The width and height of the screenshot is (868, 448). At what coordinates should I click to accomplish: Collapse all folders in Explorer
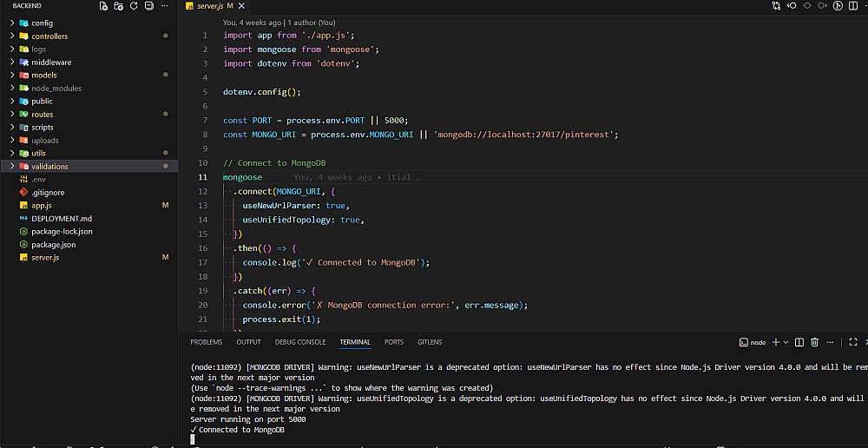(x=148, y=6)
